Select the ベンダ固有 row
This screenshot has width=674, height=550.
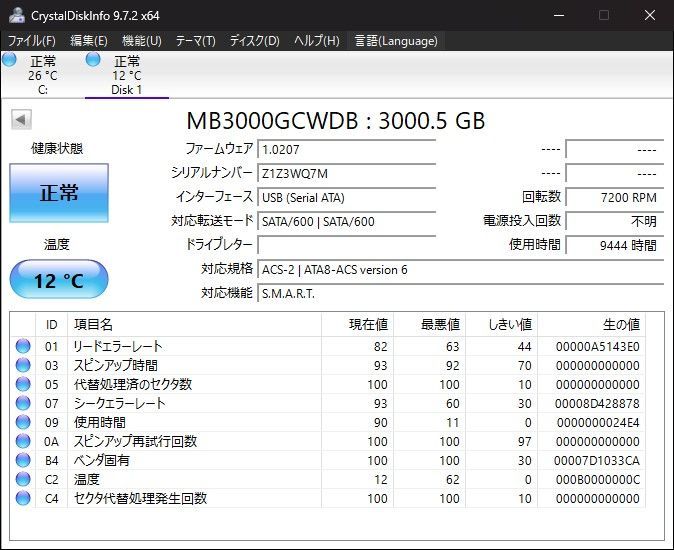[328, 460]
